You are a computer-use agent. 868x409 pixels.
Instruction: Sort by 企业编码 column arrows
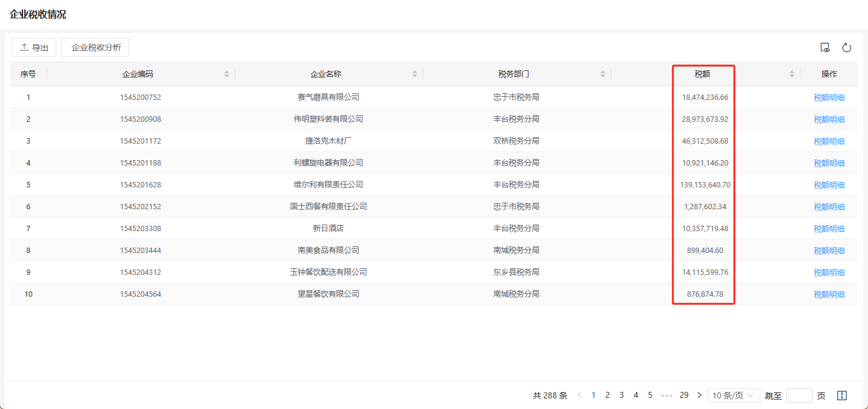tap(226, 74)
